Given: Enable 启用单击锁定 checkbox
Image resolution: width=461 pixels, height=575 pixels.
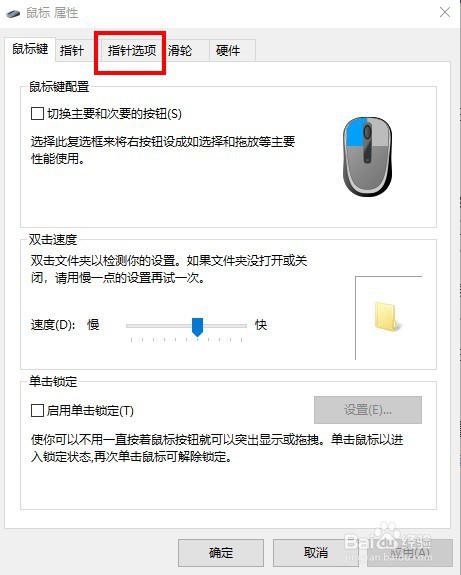Looking at the screenshot, I should 37,410.
